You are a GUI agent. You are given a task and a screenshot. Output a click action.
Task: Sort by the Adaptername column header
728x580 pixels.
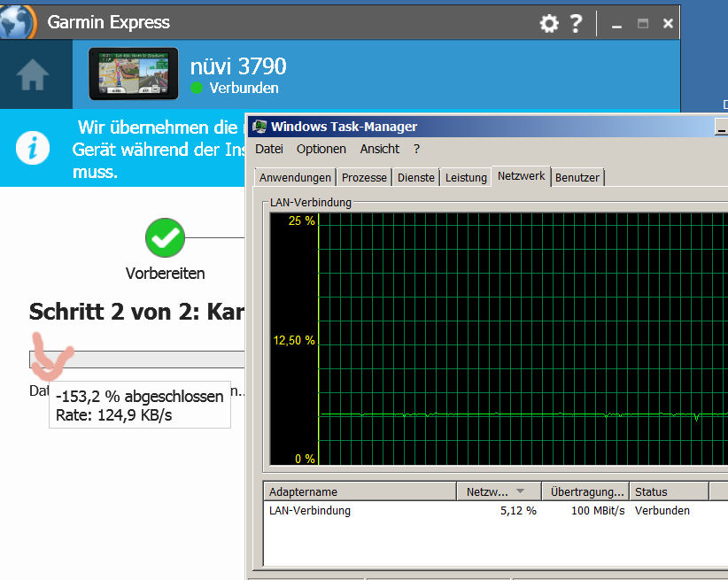coord(360,491)
